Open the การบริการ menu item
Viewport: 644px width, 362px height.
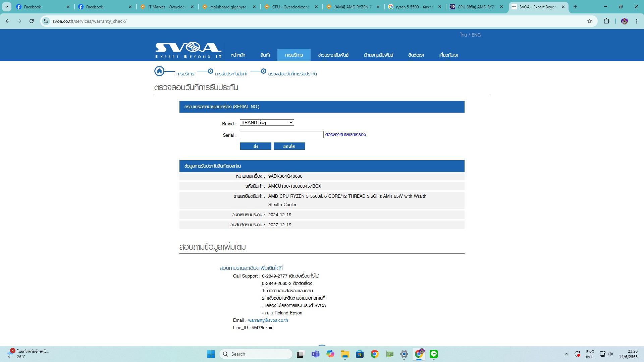point(294,55)
